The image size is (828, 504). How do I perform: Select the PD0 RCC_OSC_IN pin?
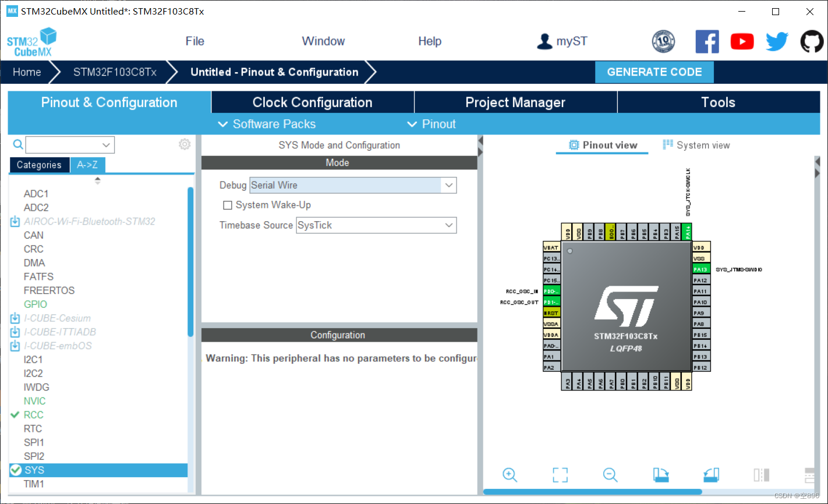point(551,291)
